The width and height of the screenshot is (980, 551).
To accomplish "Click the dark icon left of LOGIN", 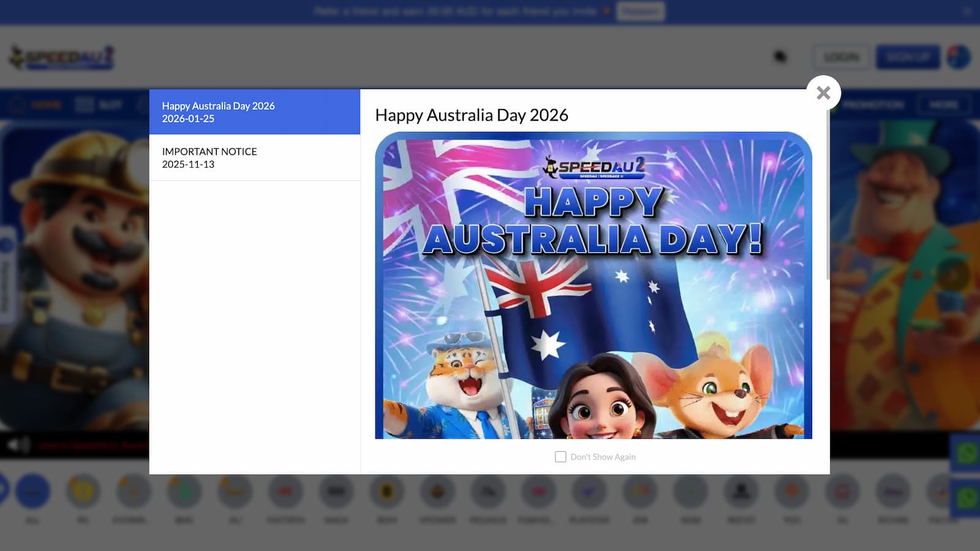I will (780, 57).
